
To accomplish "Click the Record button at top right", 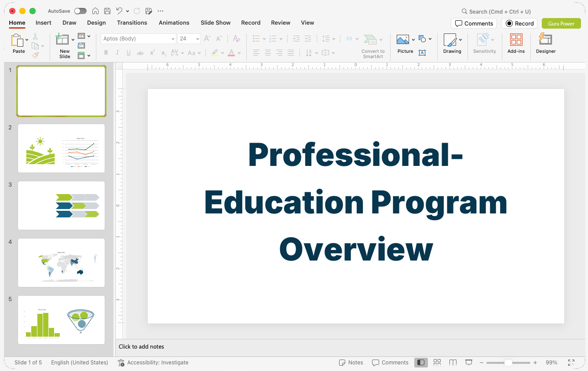I will (519, 23).
